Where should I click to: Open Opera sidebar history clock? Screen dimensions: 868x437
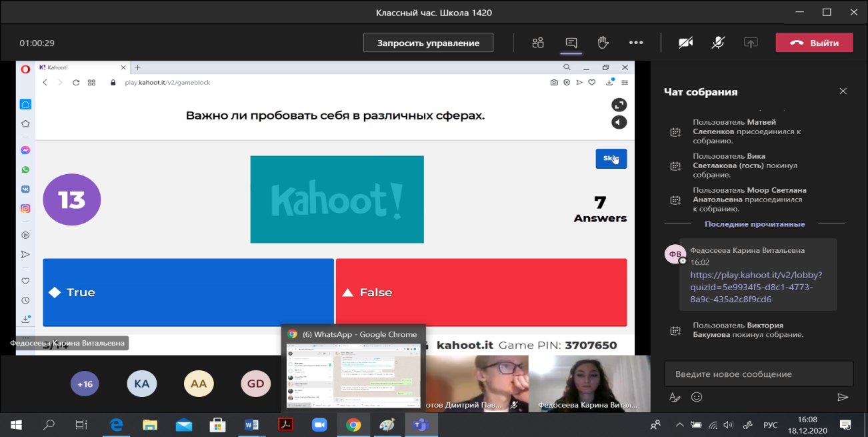25,300
